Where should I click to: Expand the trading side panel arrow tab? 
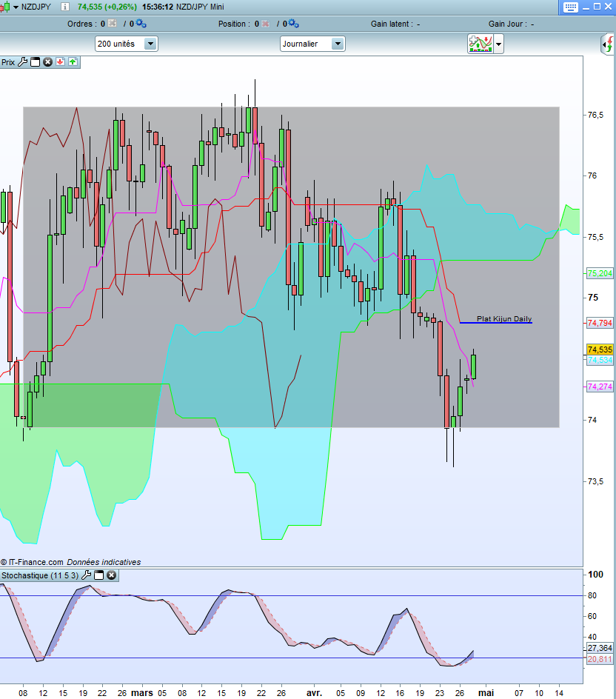[609, 44]
